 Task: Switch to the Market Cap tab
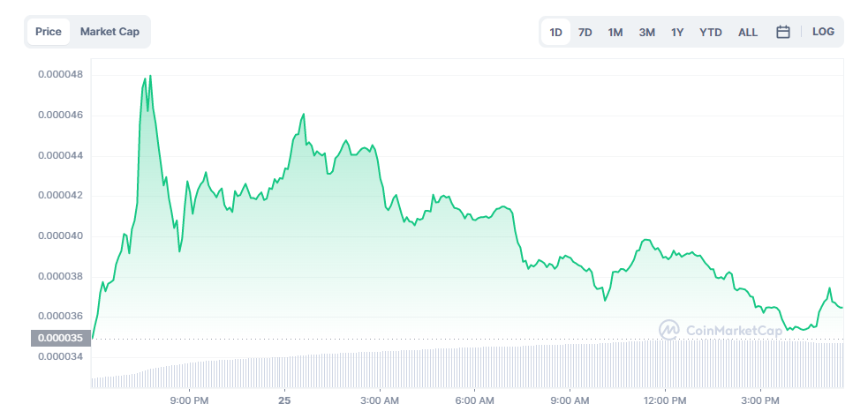(109, 32)
